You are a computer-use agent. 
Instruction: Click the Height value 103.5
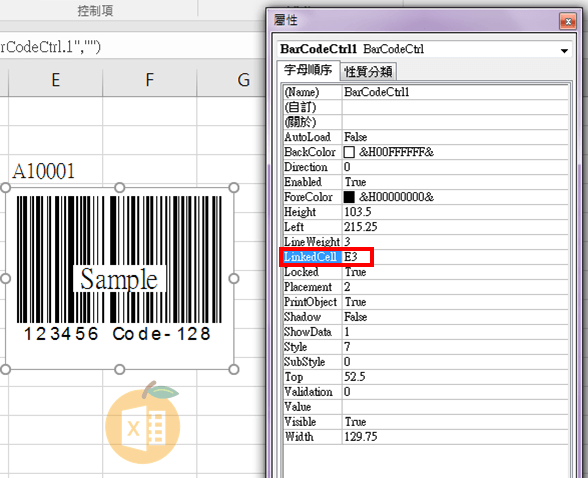point(455,212)
